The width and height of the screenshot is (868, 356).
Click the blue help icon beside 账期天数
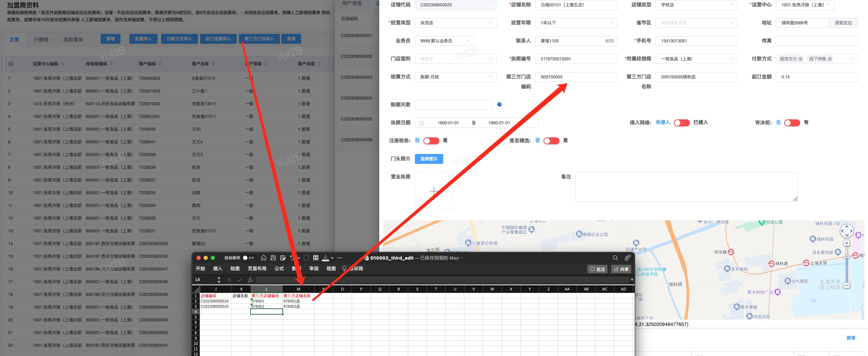point(499,105)
